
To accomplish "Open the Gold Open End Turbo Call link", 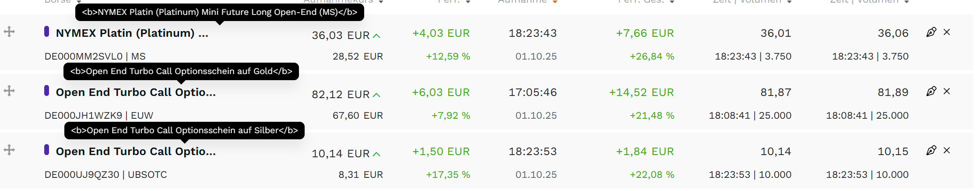I will point(136,92).
